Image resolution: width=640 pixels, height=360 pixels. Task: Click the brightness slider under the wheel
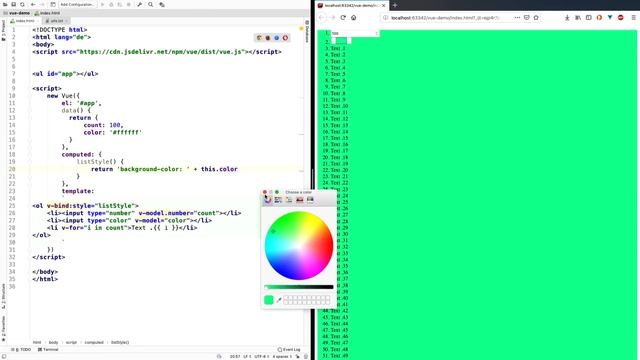click(x=299, y=287)
